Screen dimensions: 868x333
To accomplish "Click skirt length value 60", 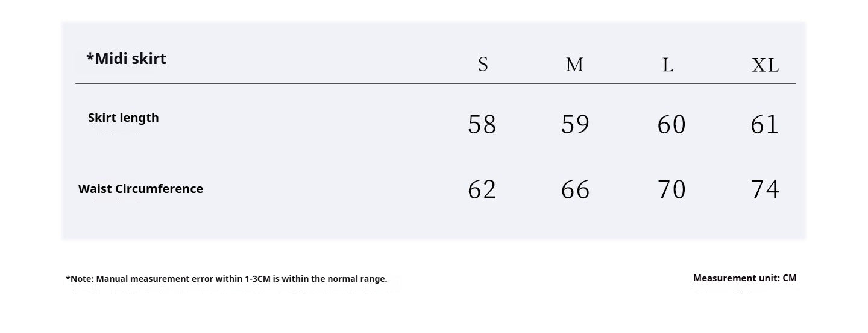I will [x=671, y=124].
